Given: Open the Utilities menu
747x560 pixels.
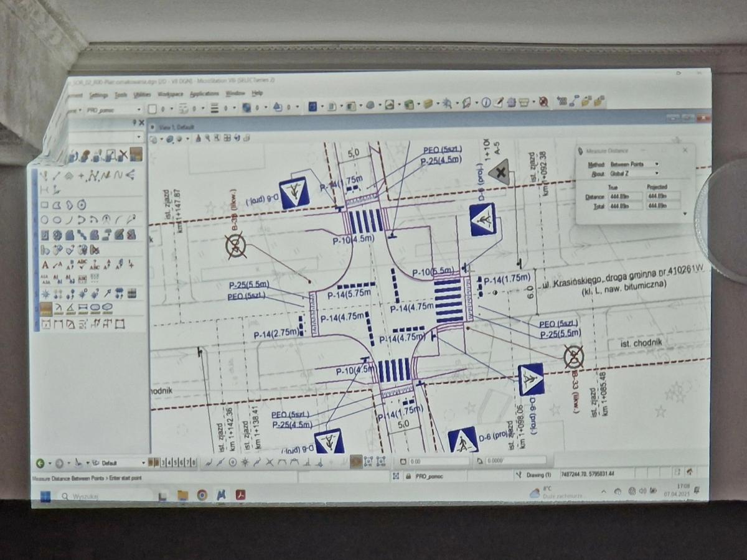Looking at the screenshot, I should pos(142,94).
